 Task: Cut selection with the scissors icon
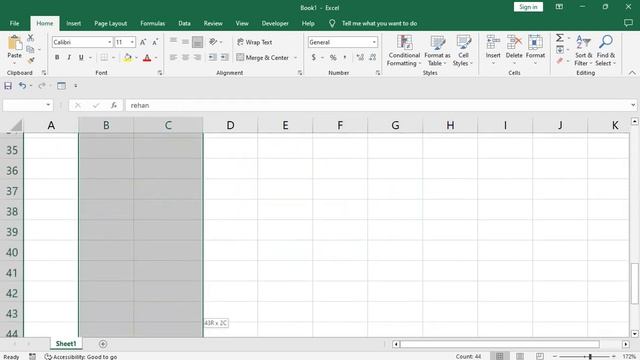(31, 38)
